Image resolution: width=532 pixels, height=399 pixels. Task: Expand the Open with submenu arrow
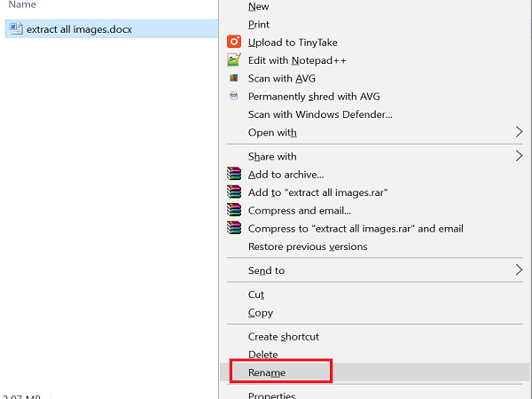click(x=519, y=132)
